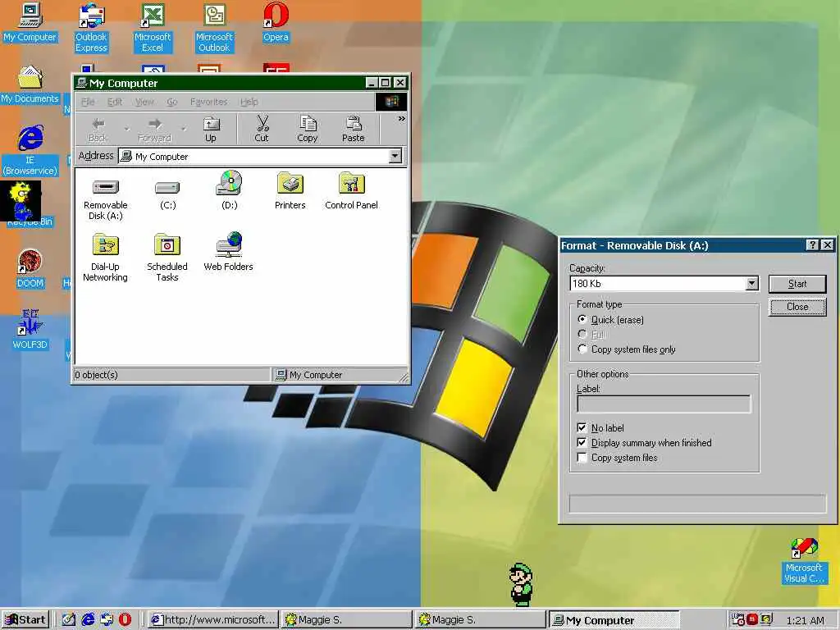Screen dimensions: 840x630
Task: Click the animated Windows logo throbber
Action: [391, 102]
